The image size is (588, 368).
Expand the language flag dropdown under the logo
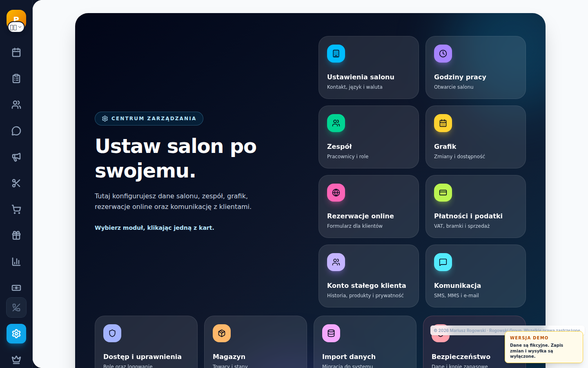pyautogui.click(x=16, y=27)
